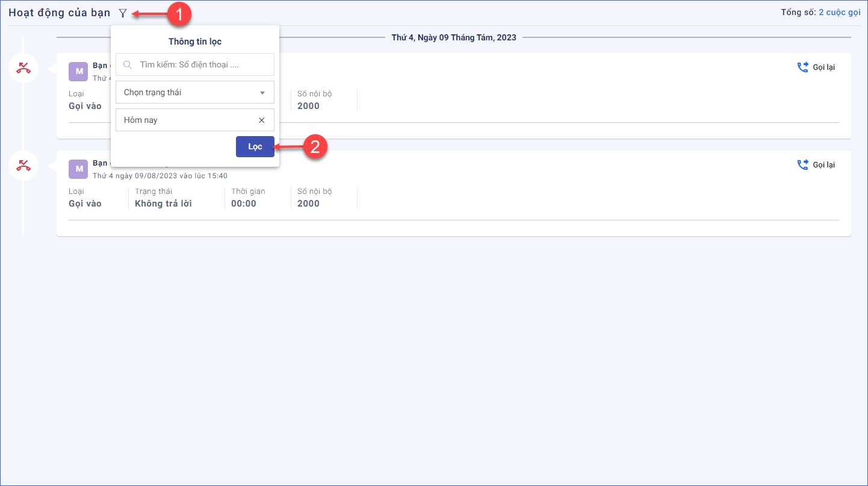Select the "M" avatar in first call card
Image resolution: width=868 pixels, height=486 pixels.
click(x=78, y=72)
